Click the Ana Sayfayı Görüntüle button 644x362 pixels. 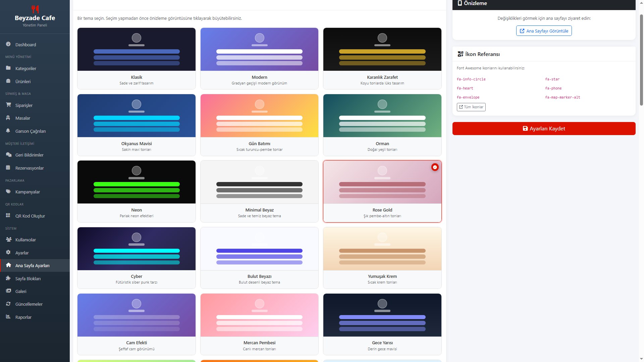[544, 31]
